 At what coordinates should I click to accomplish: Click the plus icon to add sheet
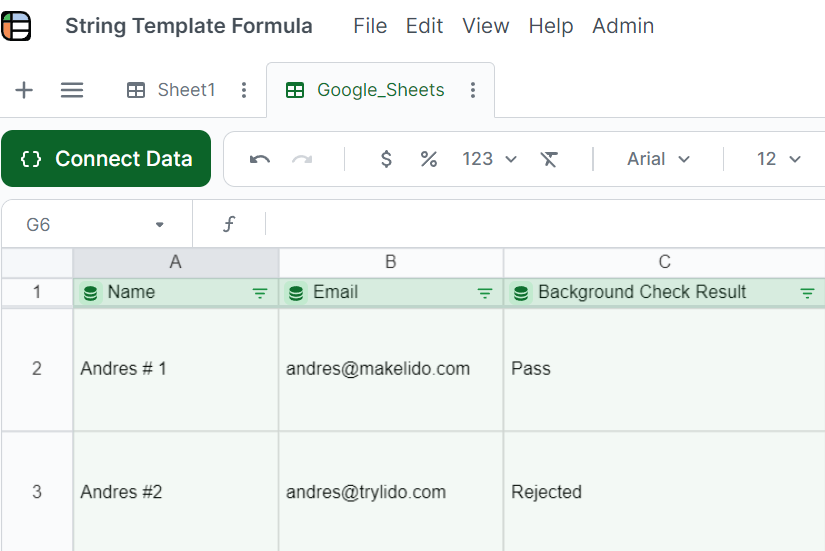(x=24, y=90)
